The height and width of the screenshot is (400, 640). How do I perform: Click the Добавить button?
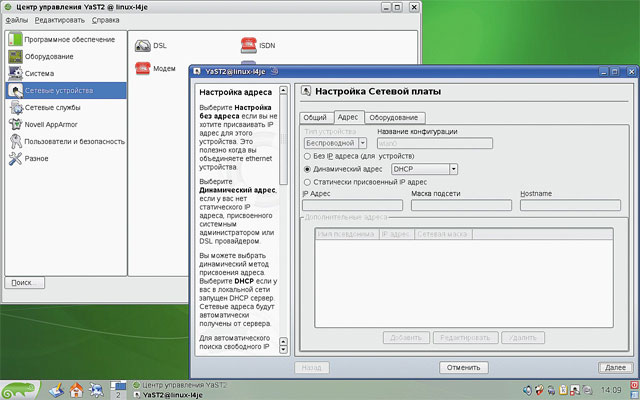coord(406,338)
